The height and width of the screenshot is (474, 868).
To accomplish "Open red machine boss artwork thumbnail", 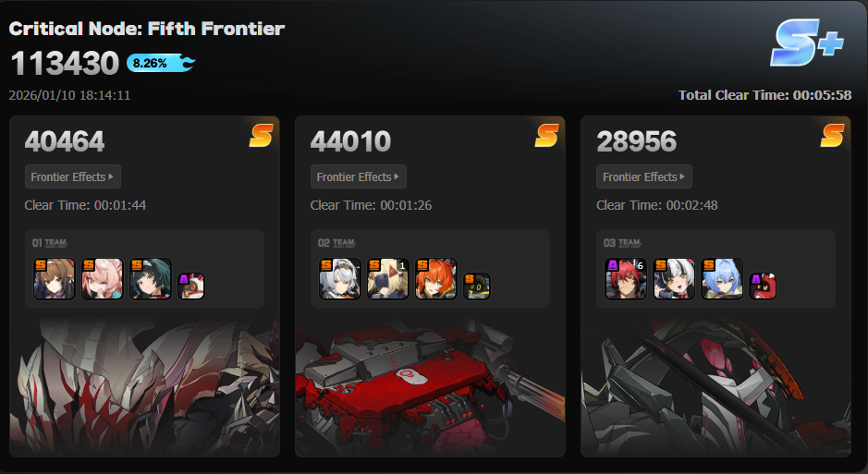I will pyautogui.click(x=430, y=387).
